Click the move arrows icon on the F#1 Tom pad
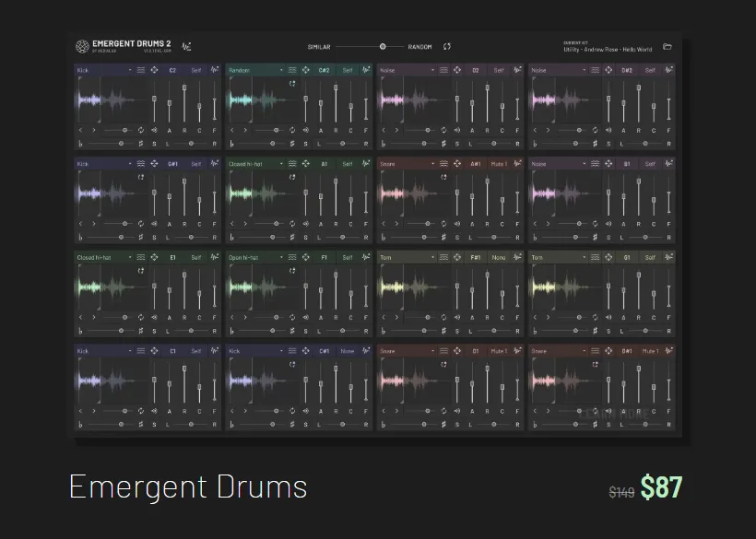 (457, 257)
